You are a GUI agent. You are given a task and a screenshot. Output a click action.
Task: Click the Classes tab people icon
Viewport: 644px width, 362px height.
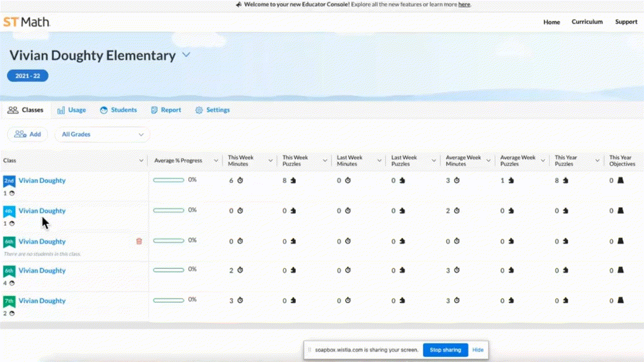point(13,110)
